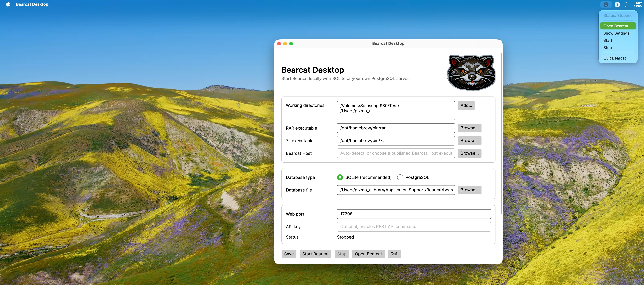The image size is (644, 285).
Task: Click the Quit button in window
Action: [x=394, y=254]
